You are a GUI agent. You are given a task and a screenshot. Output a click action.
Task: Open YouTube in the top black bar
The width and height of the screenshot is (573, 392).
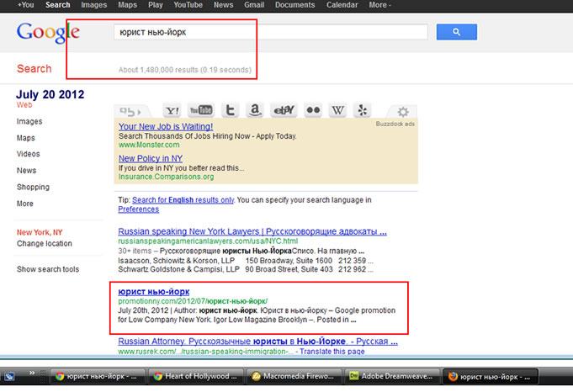188,5
